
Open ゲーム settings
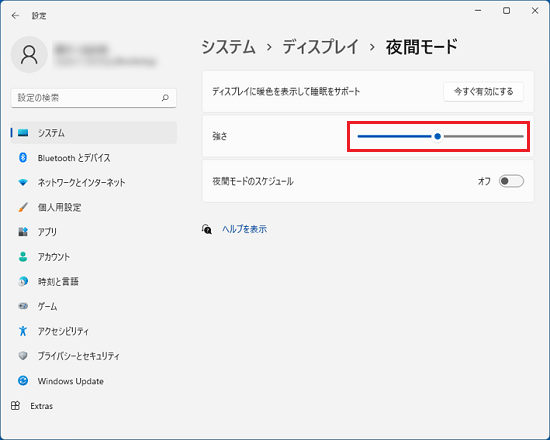pyautogui.click(x=94, y=306)
